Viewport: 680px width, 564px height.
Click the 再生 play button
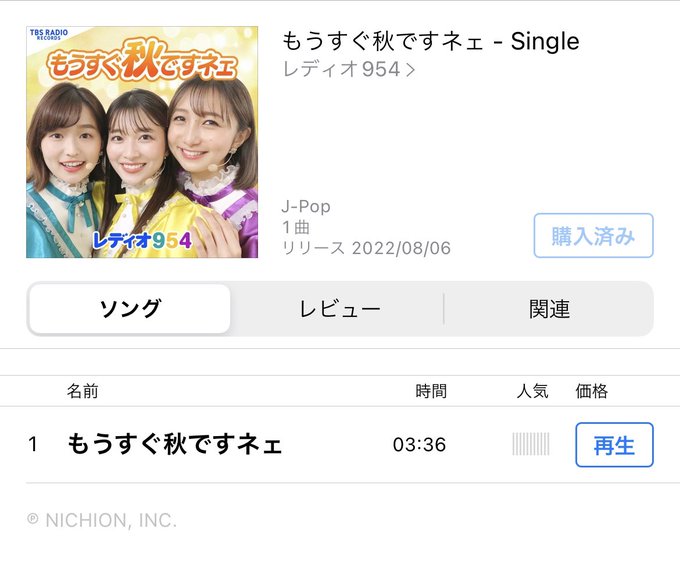[614, 445]
